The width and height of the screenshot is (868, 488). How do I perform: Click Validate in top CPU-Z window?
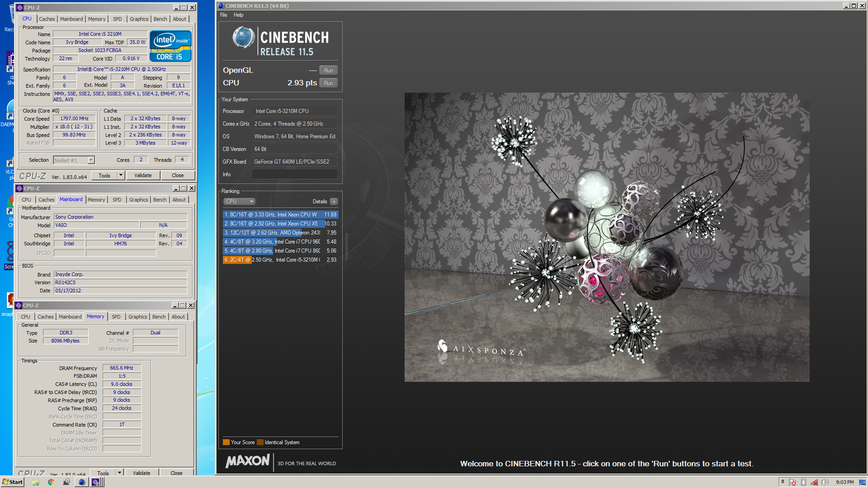[143, 175]
